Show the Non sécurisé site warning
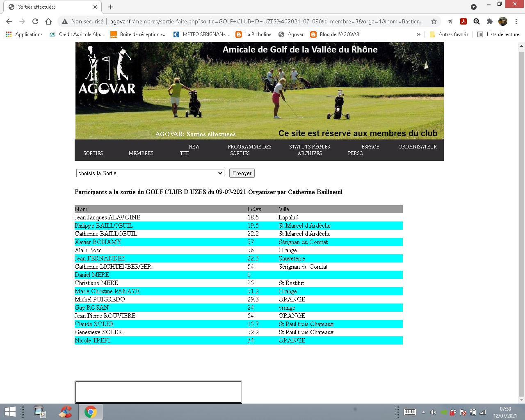525x420 pixels. click(x=82, y=21)
